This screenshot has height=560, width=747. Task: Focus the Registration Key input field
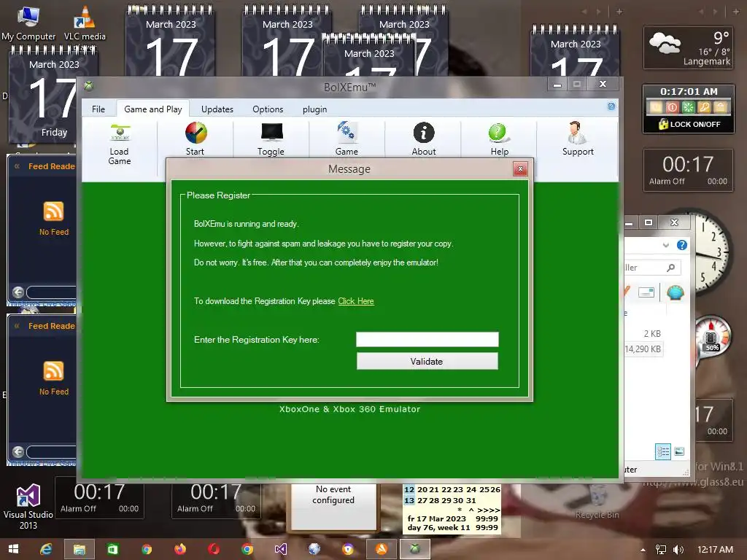coord(427,340)
